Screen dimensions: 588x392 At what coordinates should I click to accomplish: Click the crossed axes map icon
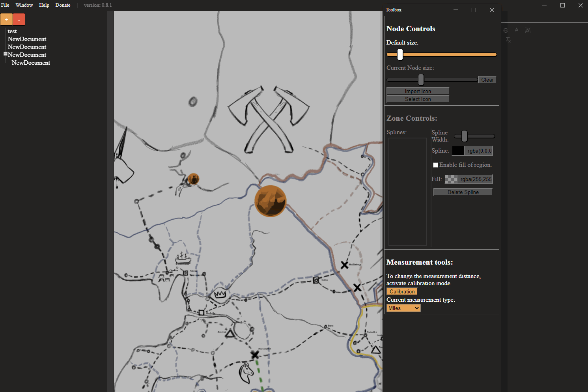pos(269,119)
